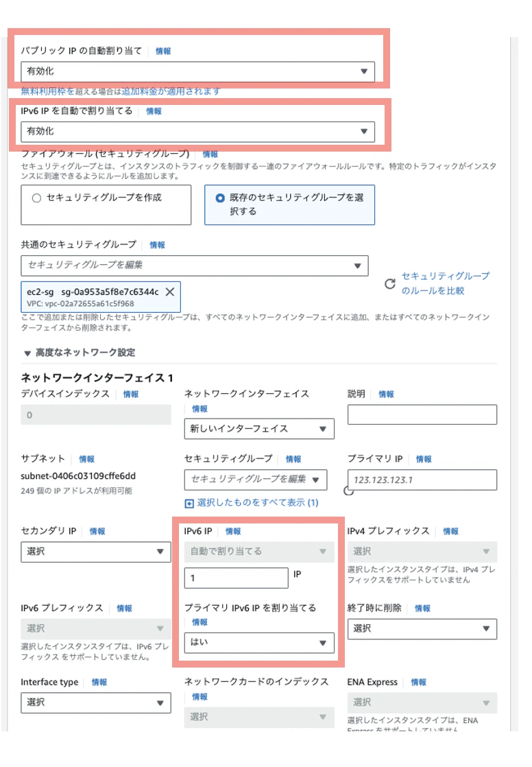This screenshot has height=767, width=532.
Task: Click 情報 link beside サブネット
Action: [x=87, y=460]
